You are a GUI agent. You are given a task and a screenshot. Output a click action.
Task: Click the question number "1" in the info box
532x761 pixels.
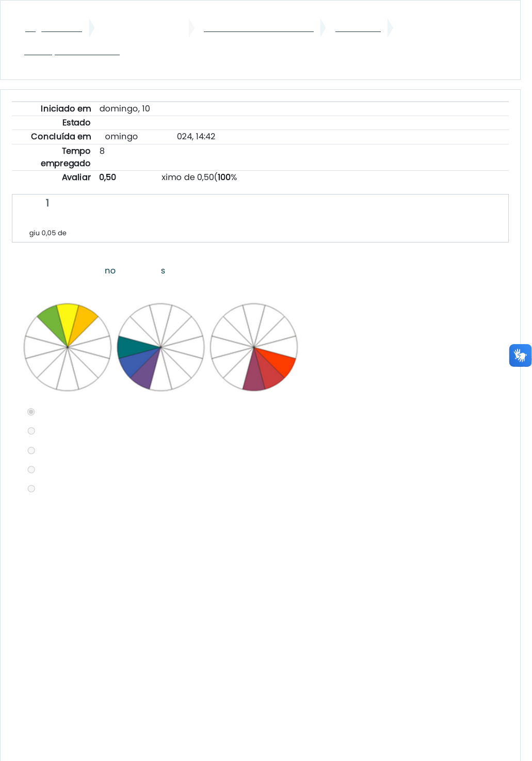pyautogui.click(x=47, y=203)
